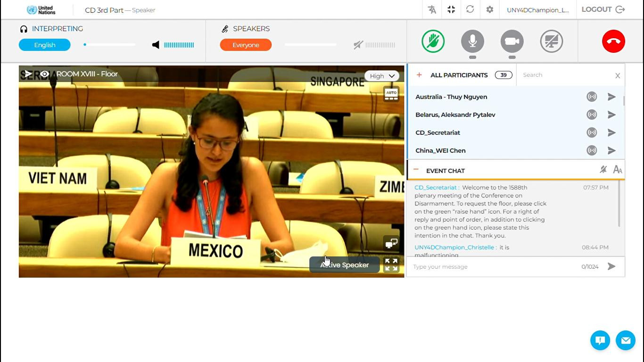Click the green raise hand icon
The height and width of the screenshot is (362, 644).
click(x=433, y=41)
